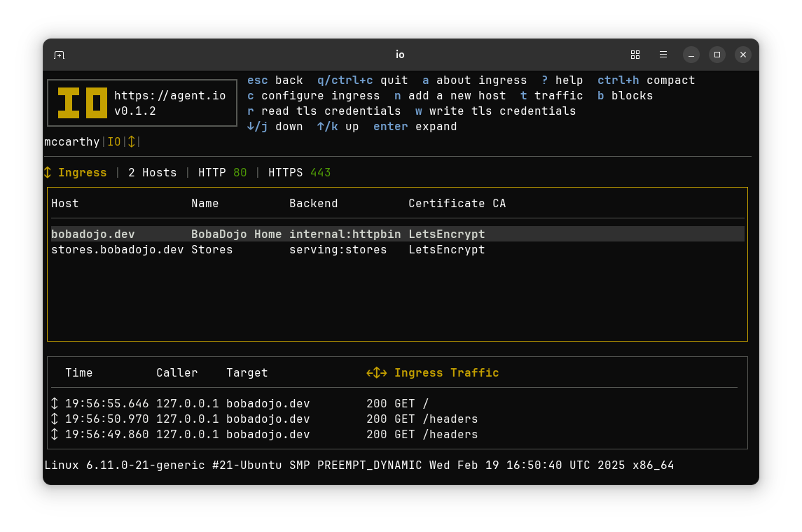
Task: Select the Ingress section title
Action: pyautogui.click(x=83, y=173)
